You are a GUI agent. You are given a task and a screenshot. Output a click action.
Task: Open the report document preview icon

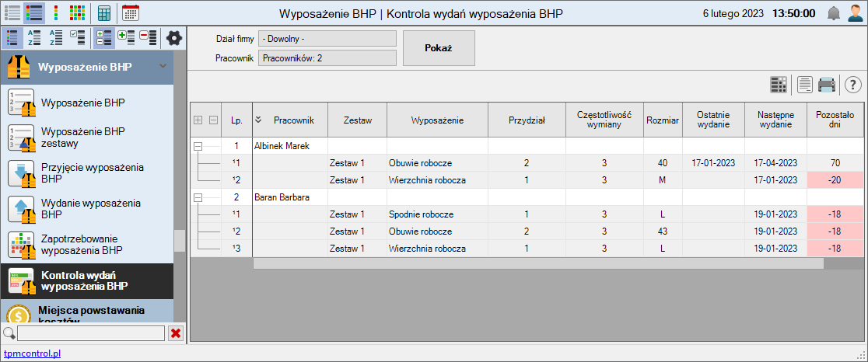(x=804, y=85)
